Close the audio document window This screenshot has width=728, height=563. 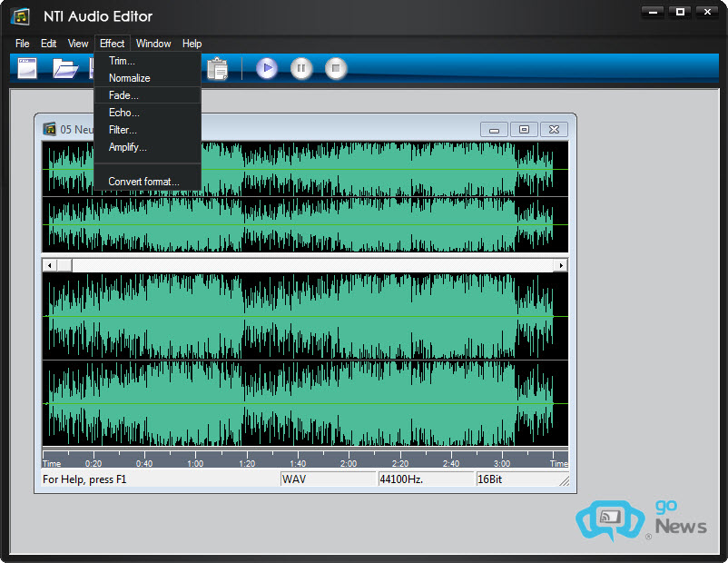554,129
